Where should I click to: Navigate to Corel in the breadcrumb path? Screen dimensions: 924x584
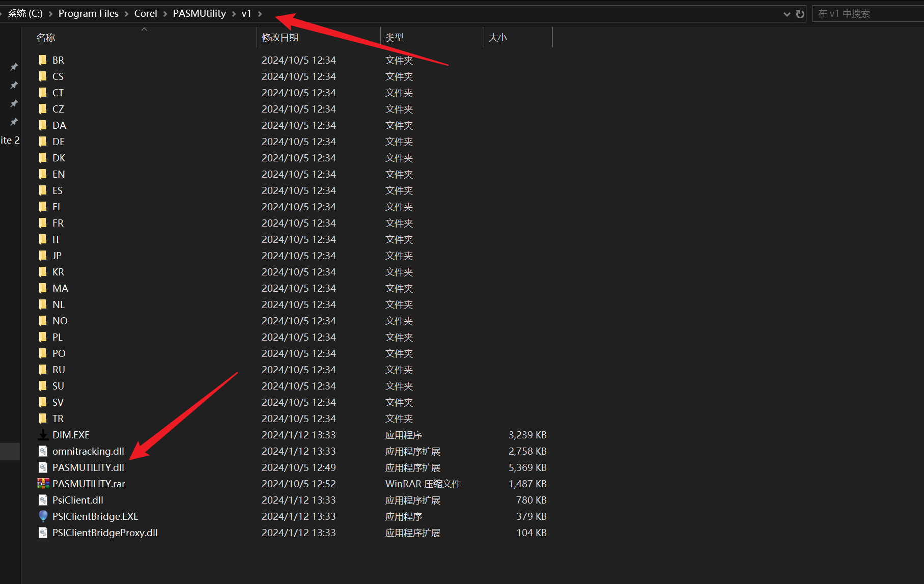(x=146, y=14)
